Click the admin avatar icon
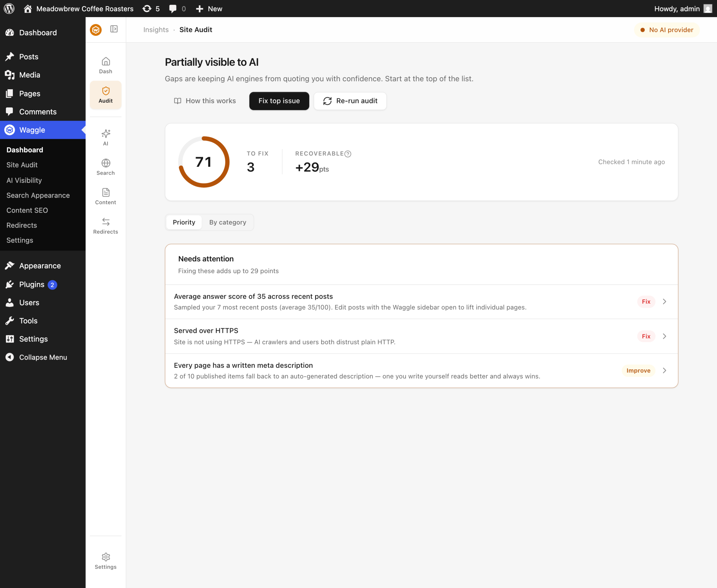 pyautogui.click(x=708, y=8)
